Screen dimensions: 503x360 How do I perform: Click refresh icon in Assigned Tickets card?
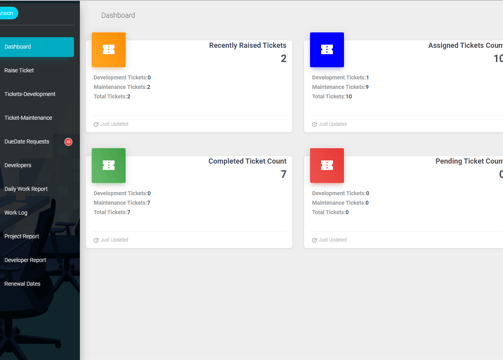[314, 124]
